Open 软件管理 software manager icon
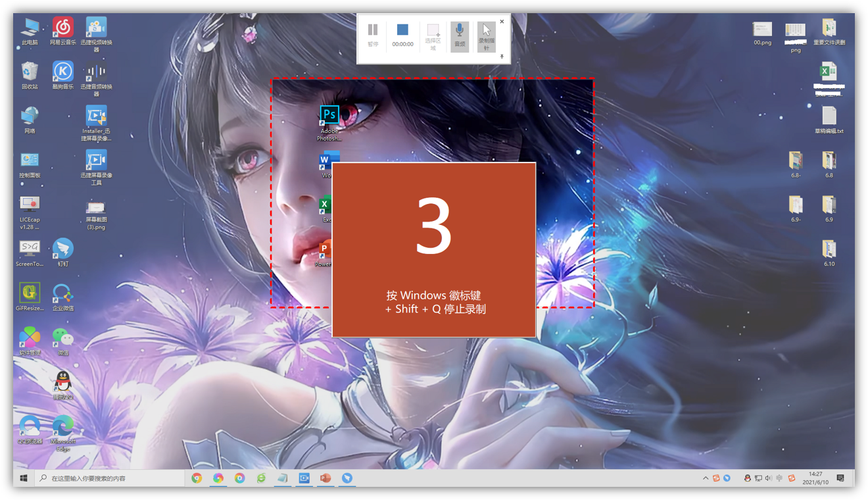The height and width of the screenshot is (500, 868). 30,341
